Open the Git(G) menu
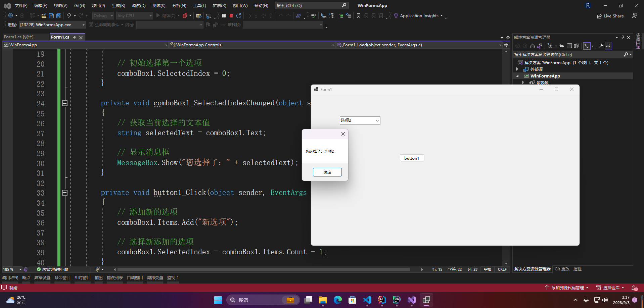Image resolution: width=644 pixels, height=308 pixels. 80,5
